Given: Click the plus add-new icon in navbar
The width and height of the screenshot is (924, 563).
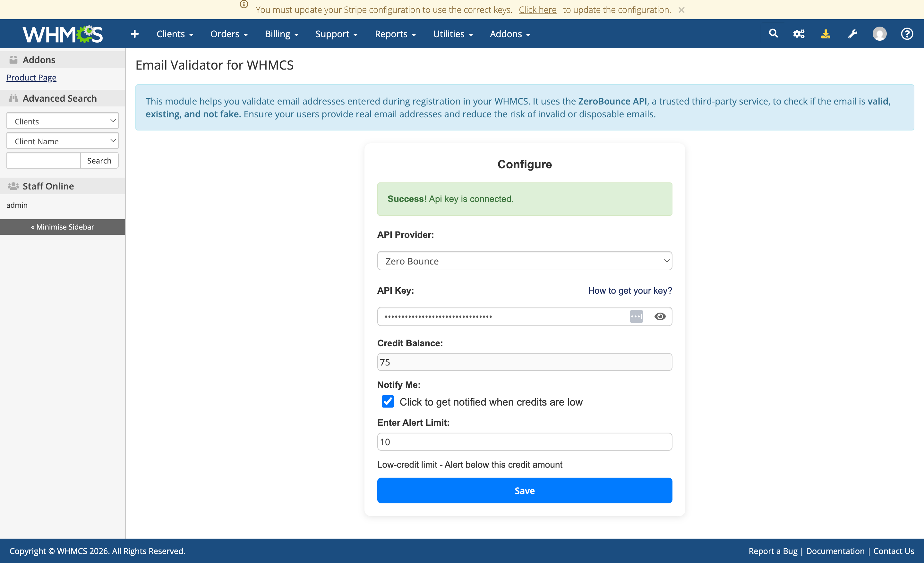Looking at the screenshot, I should pos(135,34).
